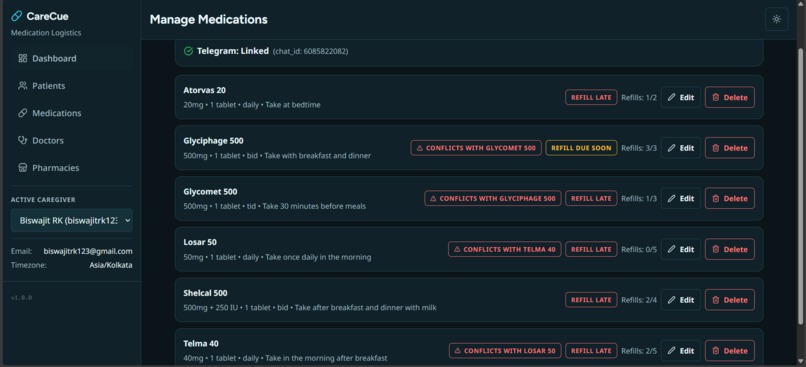Click the pencil icon on the Shelcal 500 row
Image resolution: width=806 pixels, height=367 pixels.
(671, 300)
